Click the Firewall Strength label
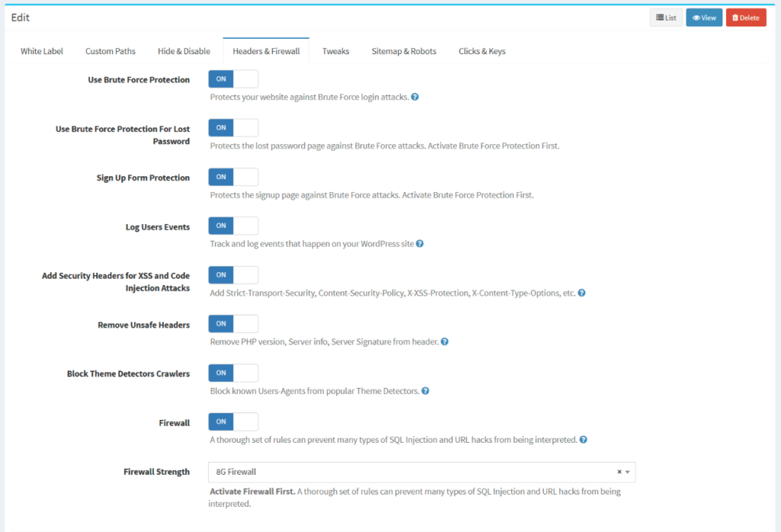Screen dimensions: 781x532 click(156, 472)
